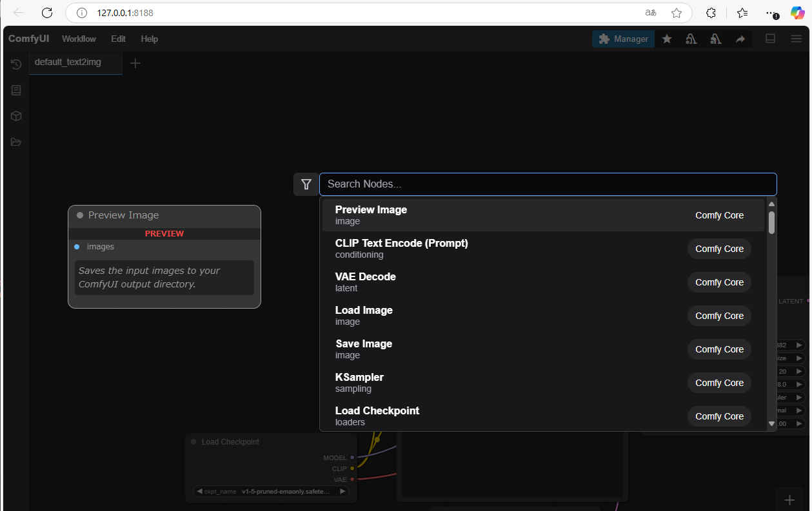812x511 pixels.
Task: Open the hamburger menu at top right
Action: pyautogui.click(x=797, y=39)
